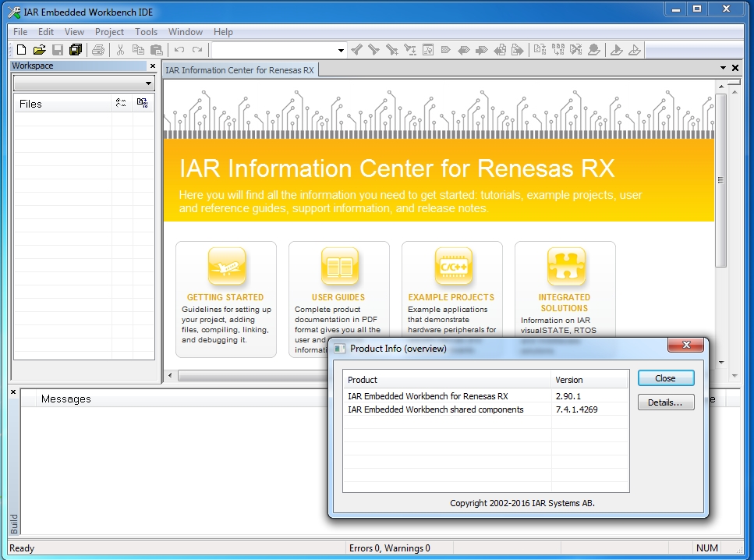Click the Previous Bookmark icon
754x560 pixels.
click(464, 50)
